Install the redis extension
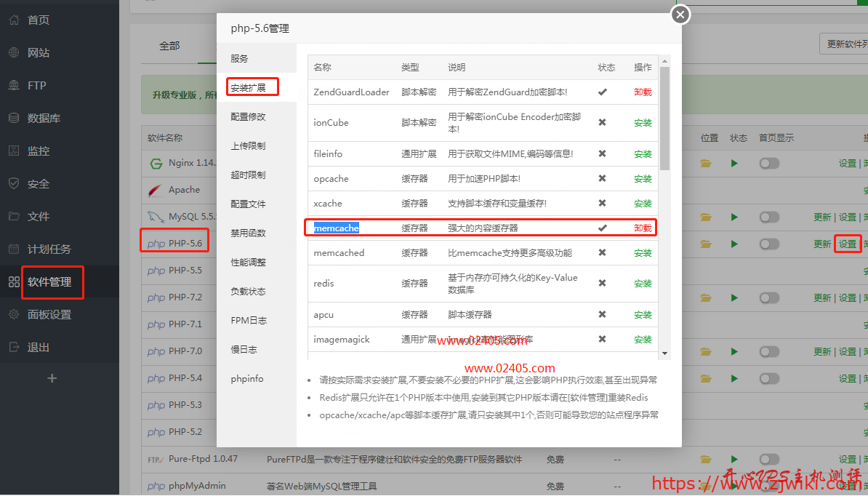The width and height of the screenshot is (868, 496). 643,284
